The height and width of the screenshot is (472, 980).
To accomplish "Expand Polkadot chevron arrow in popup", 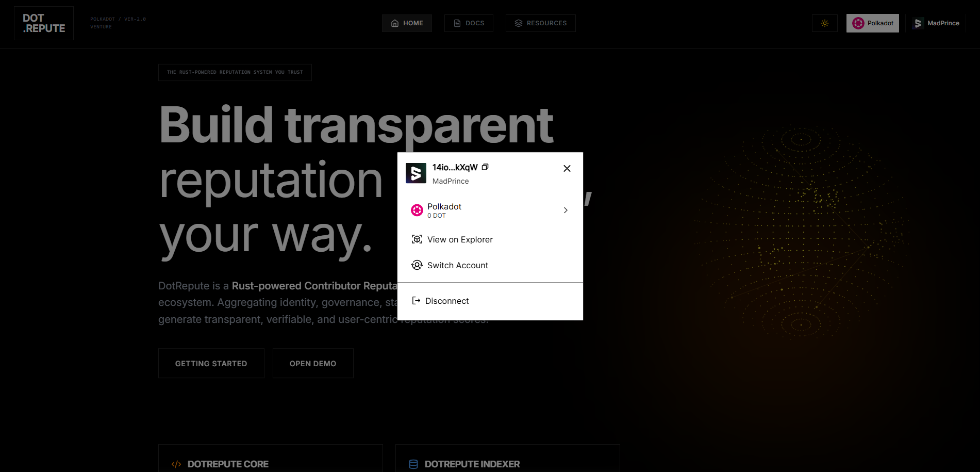I will click(x=566, y=210).
